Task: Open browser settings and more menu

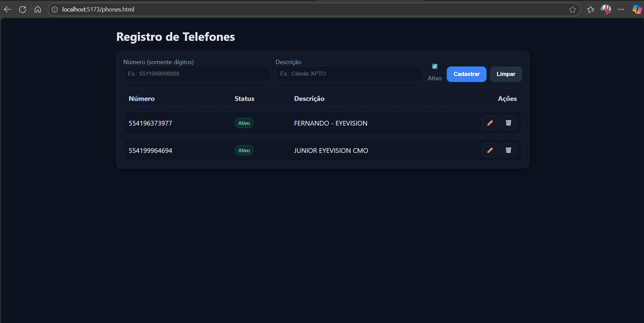Action: point(621,9)
